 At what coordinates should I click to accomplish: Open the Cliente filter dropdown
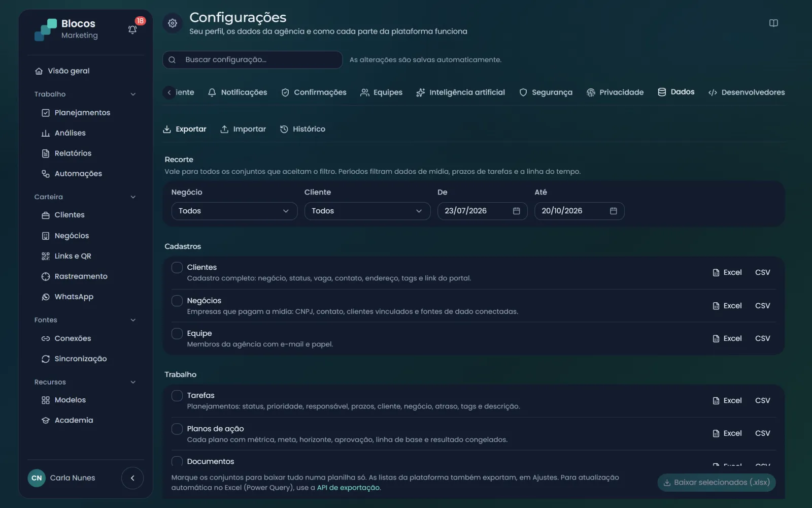(367, 211)
